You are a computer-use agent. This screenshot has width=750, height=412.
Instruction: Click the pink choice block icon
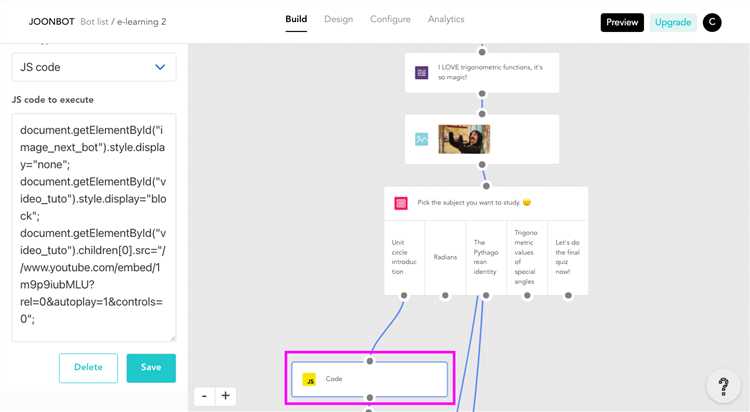[x=401, y=203]
